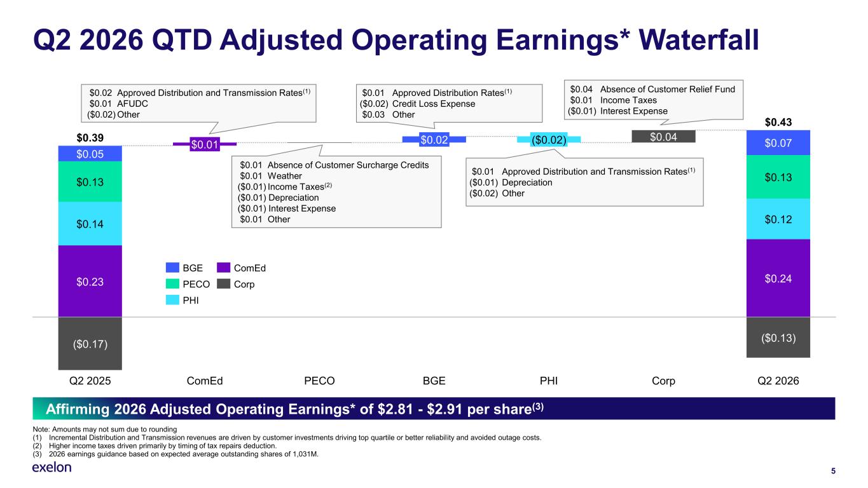This screenshot has width=868, height=488.
Task: Click the $0.43 total above the Q2 2026 bar
Action: click(778, 122)
